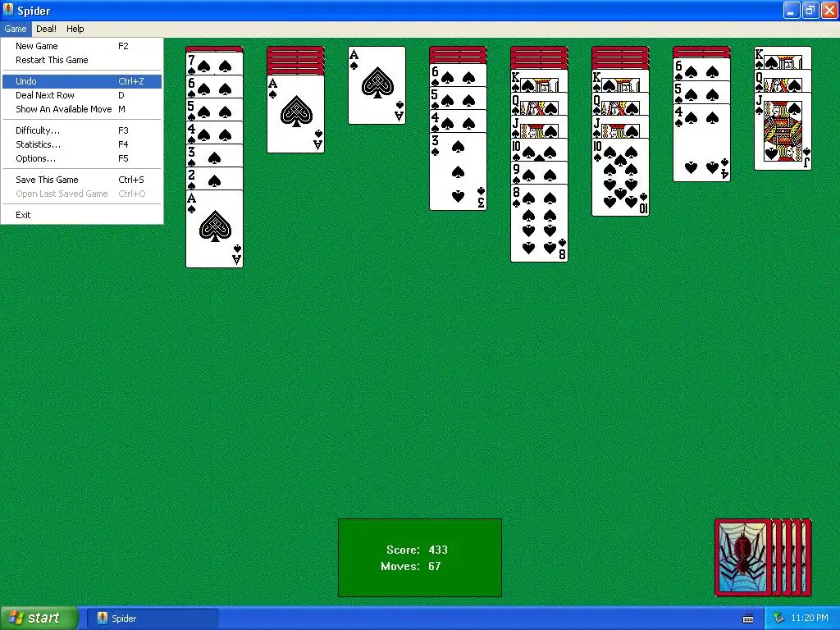This screenshot has width=840, height=630.
Task: Click the Score and Moves panel
Action: 420,558
